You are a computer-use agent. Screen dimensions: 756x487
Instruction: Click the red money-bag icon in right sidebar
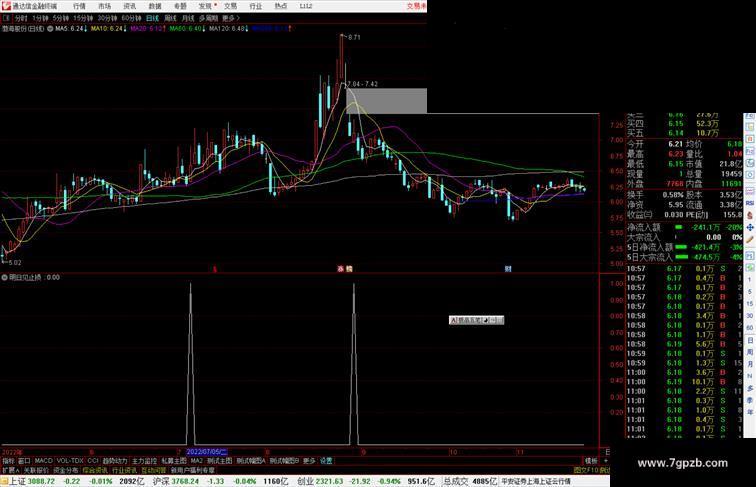tap(750, 216)
